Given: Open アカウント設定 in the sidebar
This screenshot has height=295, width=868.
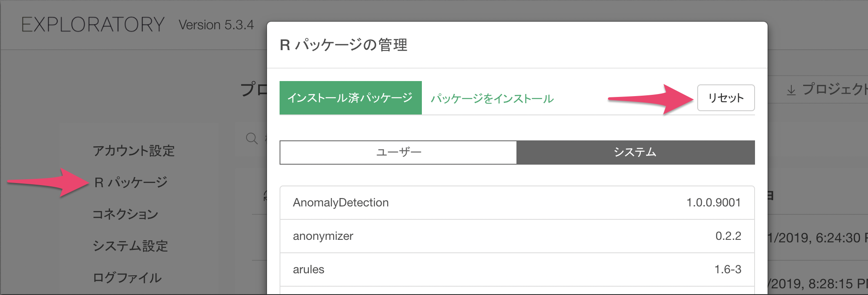Looking at the screenshot, I should [x=134, y=150].
